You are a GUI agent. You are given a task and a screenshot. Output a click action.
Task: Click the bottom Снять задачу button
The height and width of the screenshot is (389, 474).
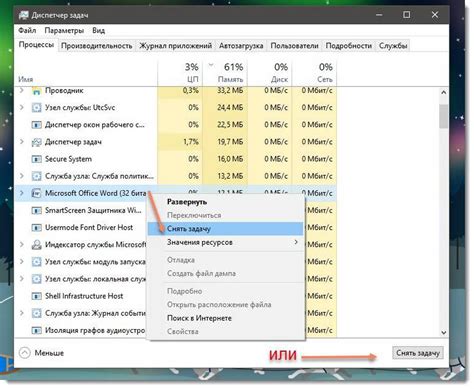point(418,353)
